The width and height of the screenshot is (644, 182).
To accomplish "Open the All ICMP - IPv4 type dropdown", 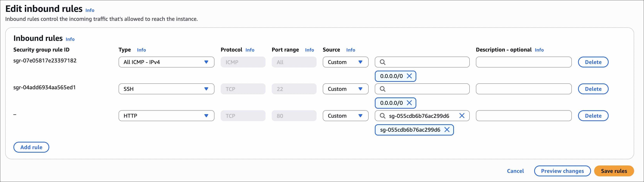I will point(166,62).
